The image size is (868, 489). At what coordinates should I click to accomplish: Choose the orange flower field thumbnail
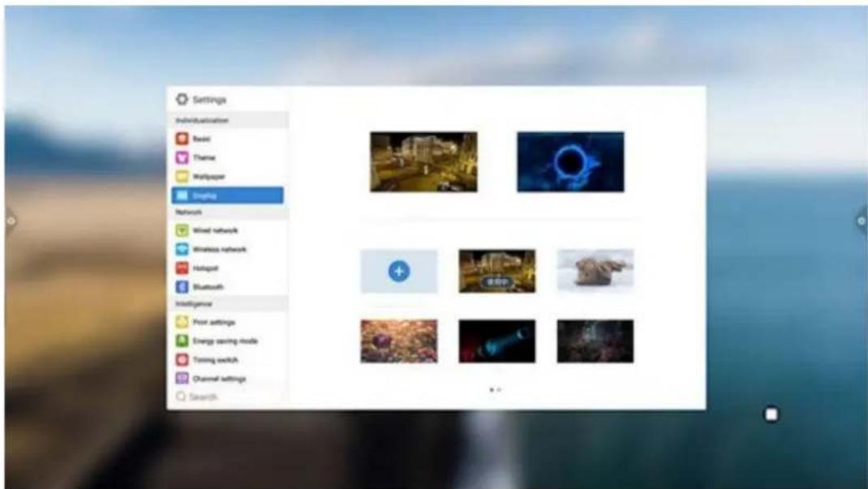[399, 341]
